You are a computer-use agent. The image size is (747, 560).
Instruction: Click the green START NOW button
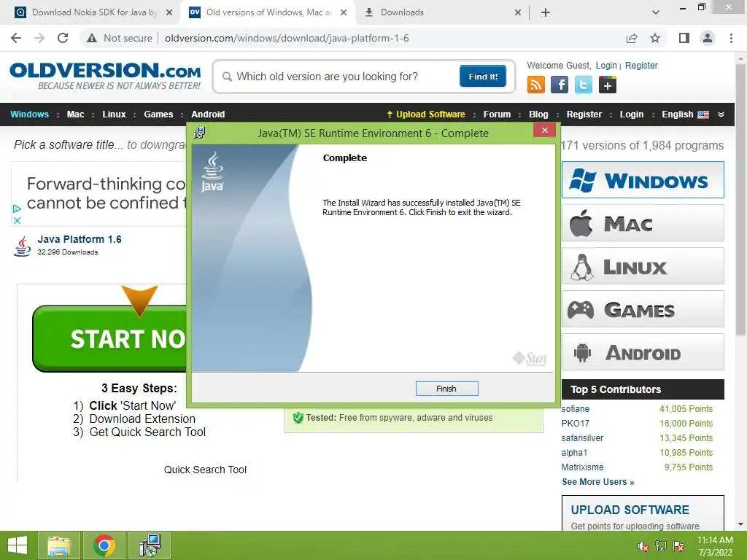109,338
